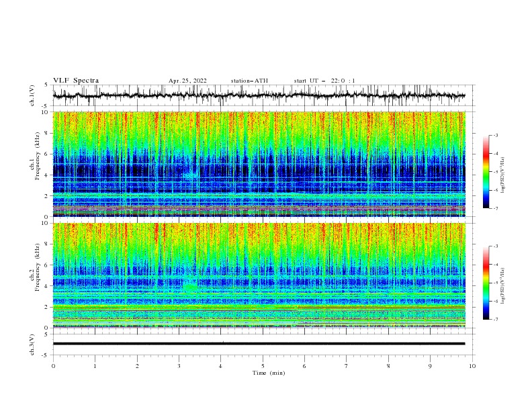The image size is (532, 411).
Task: Click the ch.1 PSD colorbar gradient
Action: 486,172
